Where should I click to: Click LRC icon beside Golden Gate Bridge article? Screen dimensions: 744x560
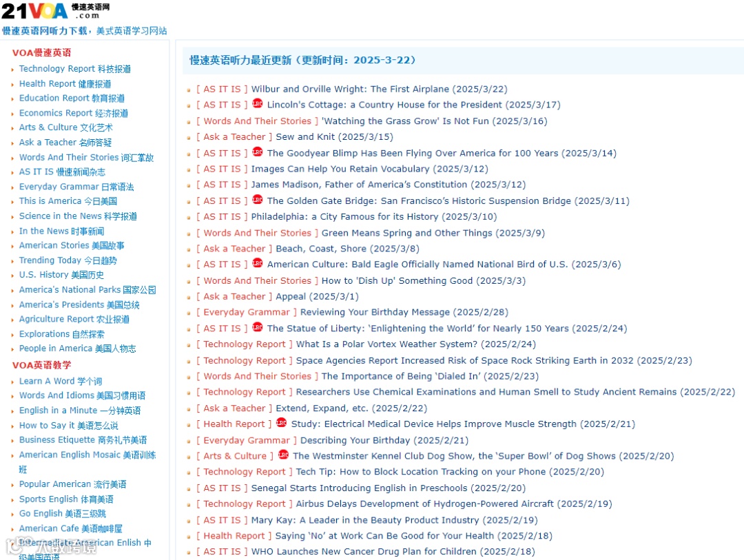257,200
